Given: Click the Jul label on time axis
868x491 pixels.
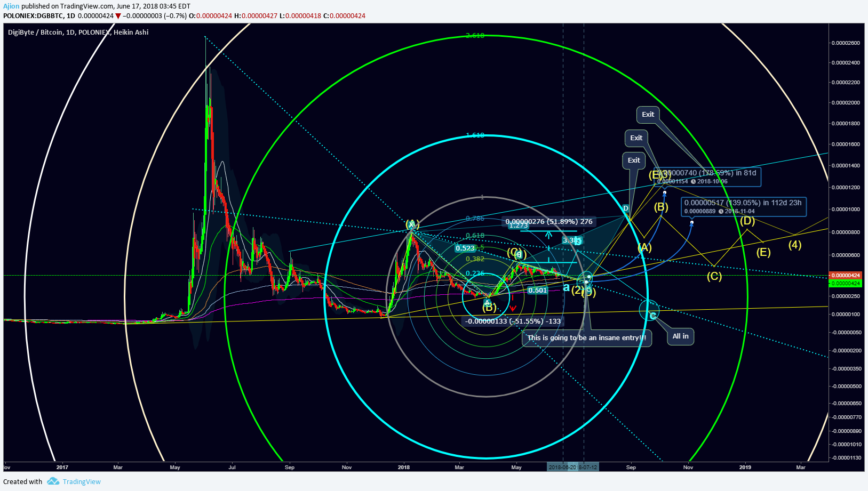Looking at the screenshot, I should [x=232, y=468].
